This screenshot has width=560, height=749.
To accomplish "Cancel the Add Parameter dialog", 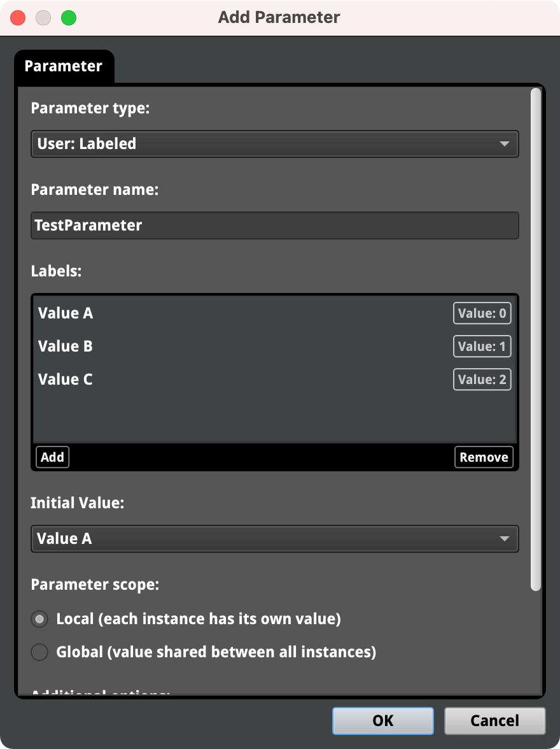I will [494, 721].
